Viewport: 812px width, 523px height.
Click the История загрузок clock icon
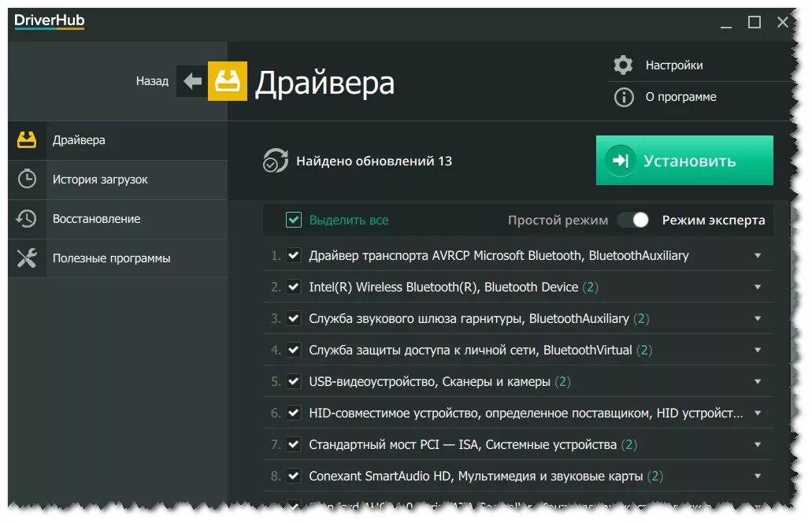point(27,179)
